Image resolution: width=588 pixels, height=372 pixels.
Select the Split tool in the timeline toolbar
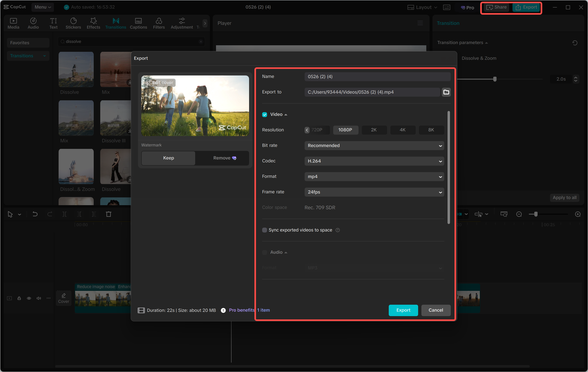pos(65,214)
